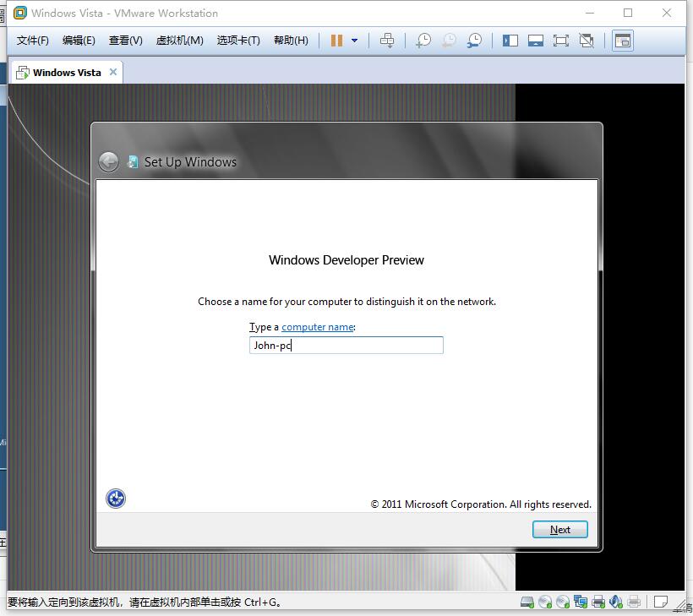Close the Windows Vista tab

pos(113,72)
